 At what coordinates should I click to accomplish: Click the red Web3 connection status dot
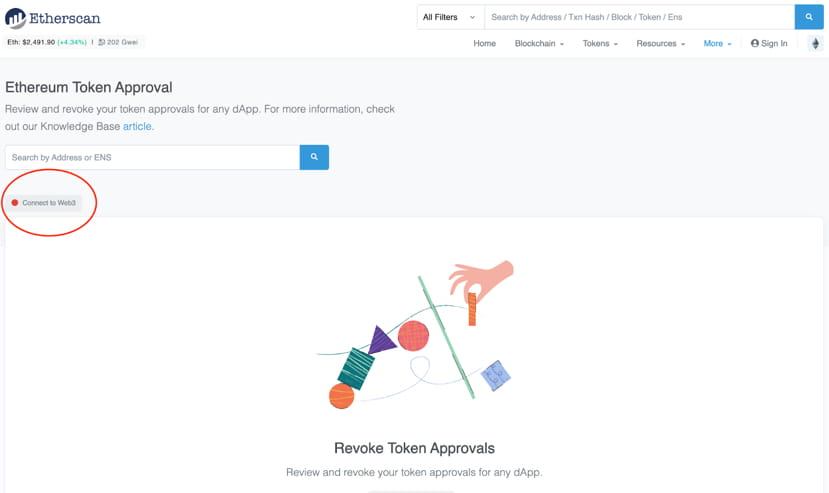[x=15, y=203]
